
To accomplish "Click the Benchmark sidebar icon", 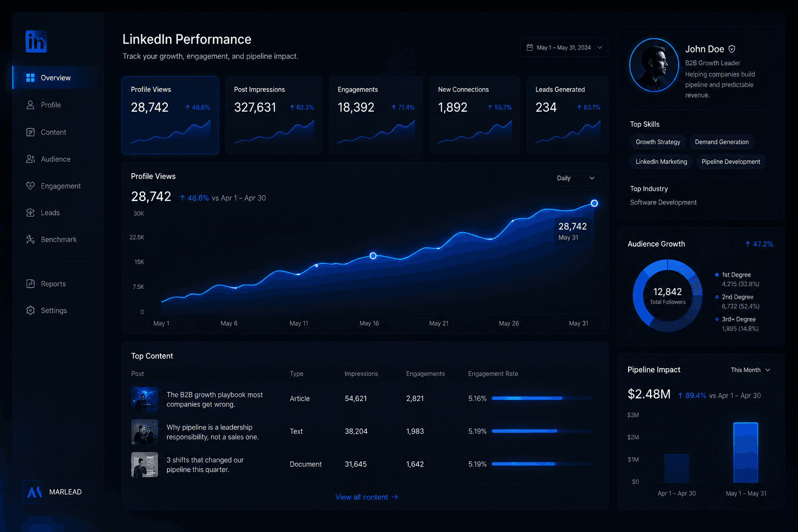I will tap(31, 239).
